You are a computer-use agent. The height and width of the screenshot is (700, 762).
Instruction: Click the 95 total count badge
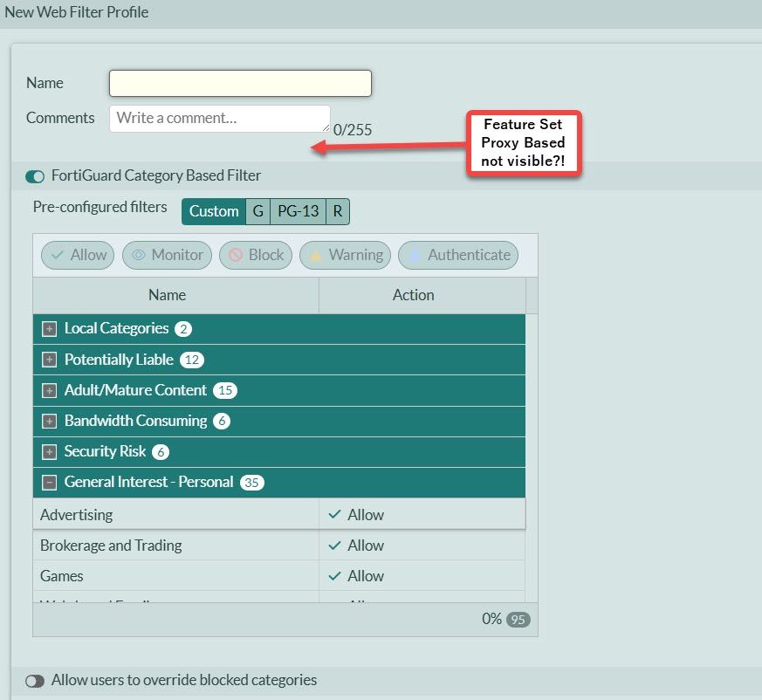(x=518, y=620)
